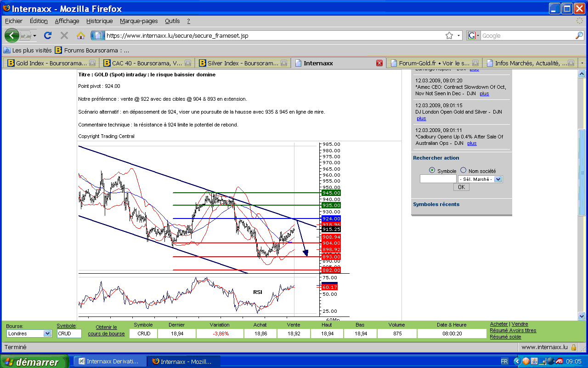588x368 pixels.
Task: Open the list-all-tabs dropdown arrow
Action: click(582, 63)
